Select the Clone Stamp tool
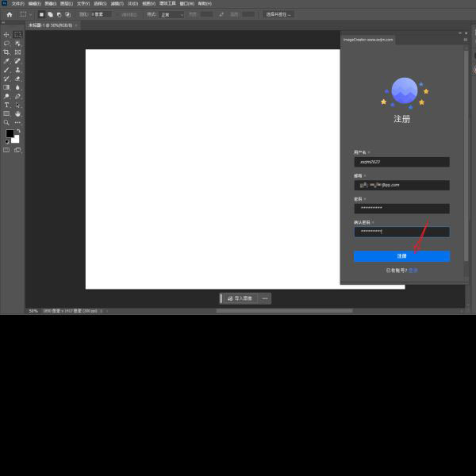 click(17, 70)
